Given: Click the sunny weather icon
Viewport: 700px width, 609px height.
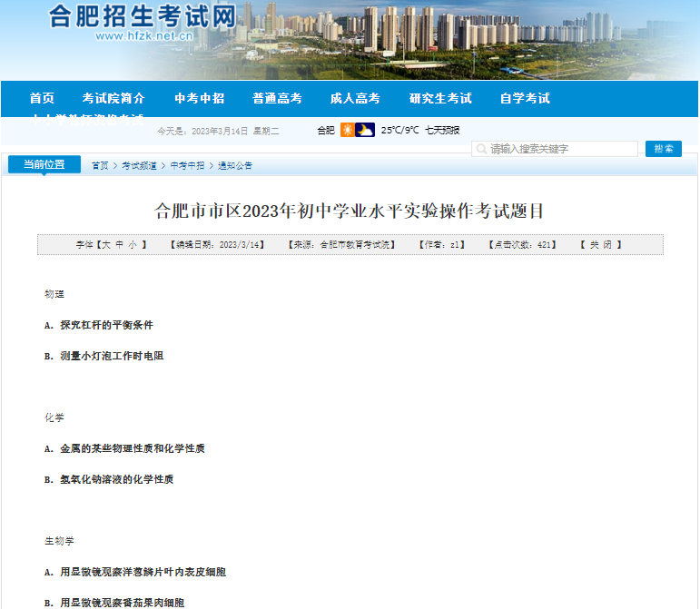Looking at the screenshot, I should tap(347, 130).
